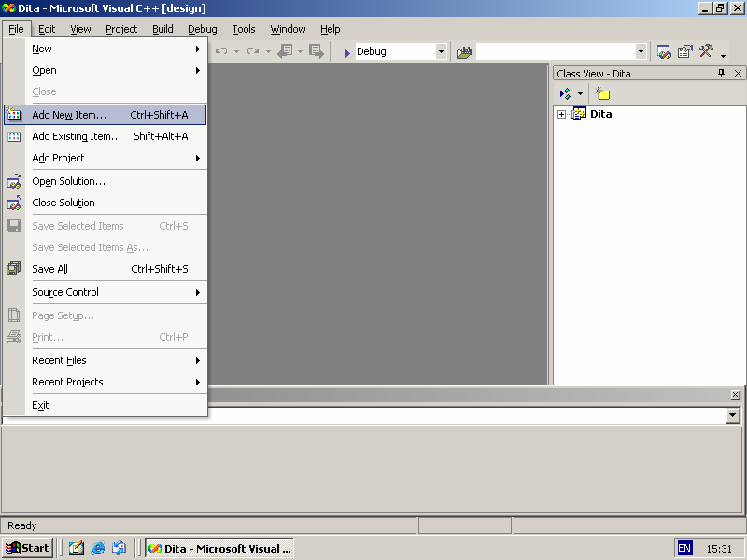Click the EN language indicator in tray
Viewport: 747px width, 560px height.
(684, 548)
